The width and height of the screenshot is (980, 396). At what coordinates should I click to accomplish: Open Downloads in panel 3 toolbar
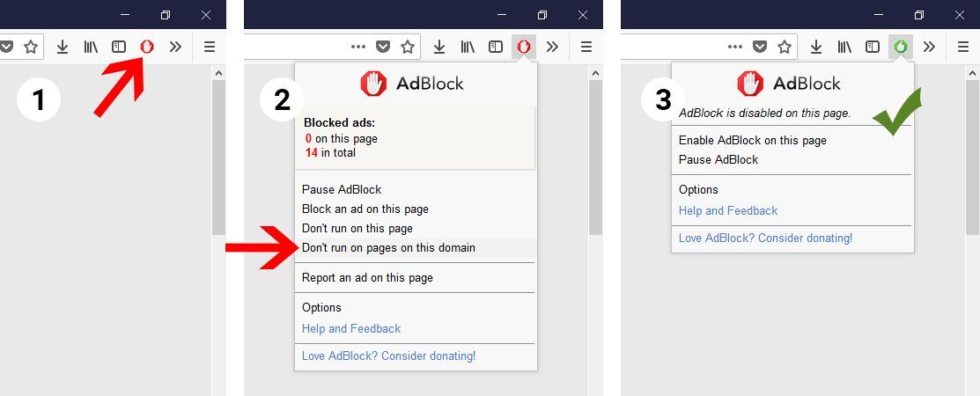[x=816, y=47]
